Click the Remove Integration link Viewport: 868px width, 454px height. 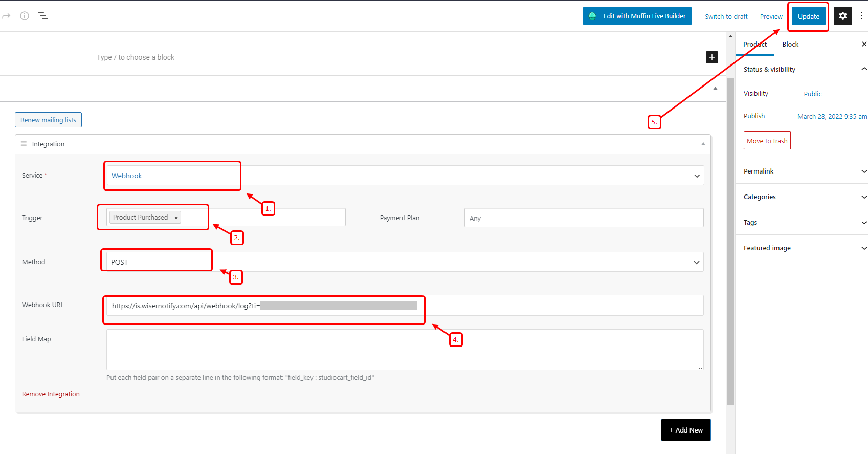pos(51,394)
